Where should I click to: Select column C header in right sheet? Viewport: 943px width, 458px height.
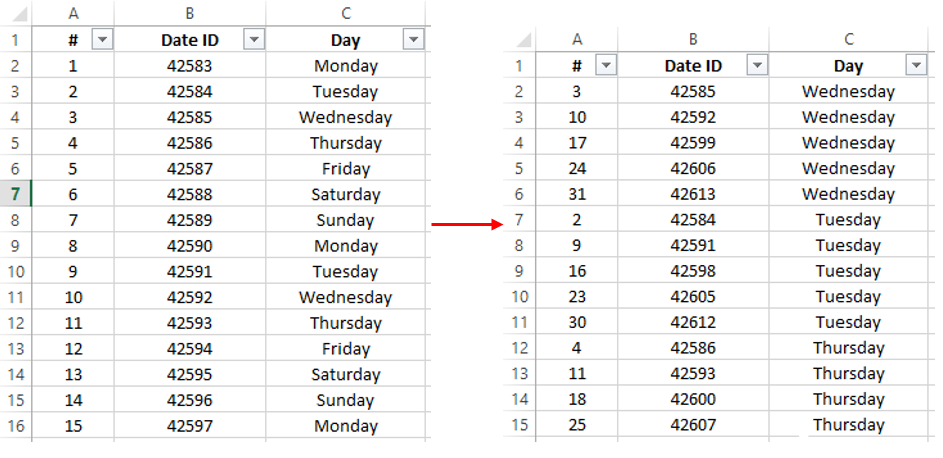click(x=849, y=39)
